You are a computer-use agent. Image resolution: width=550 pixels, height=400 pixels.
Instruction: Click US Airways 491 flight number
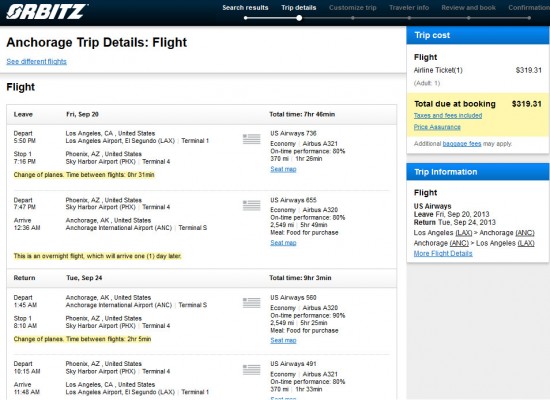pos(293,364)
